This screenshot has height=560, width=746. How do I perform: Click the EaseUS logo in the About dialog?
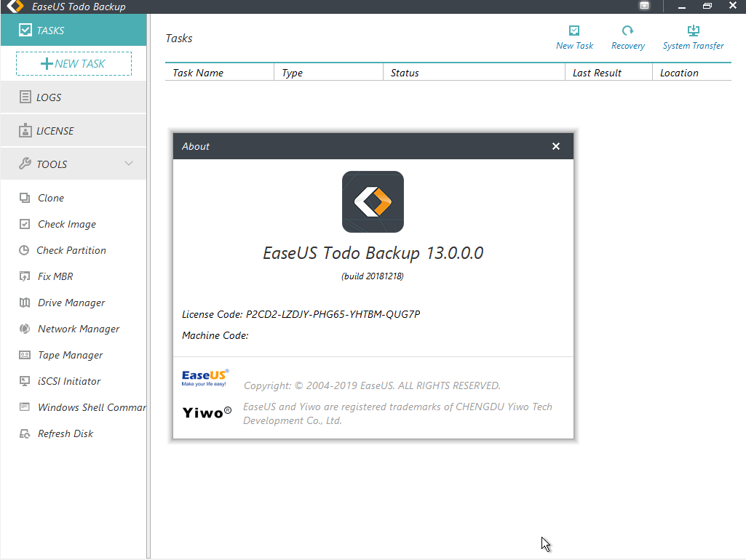tap(373, 201)
